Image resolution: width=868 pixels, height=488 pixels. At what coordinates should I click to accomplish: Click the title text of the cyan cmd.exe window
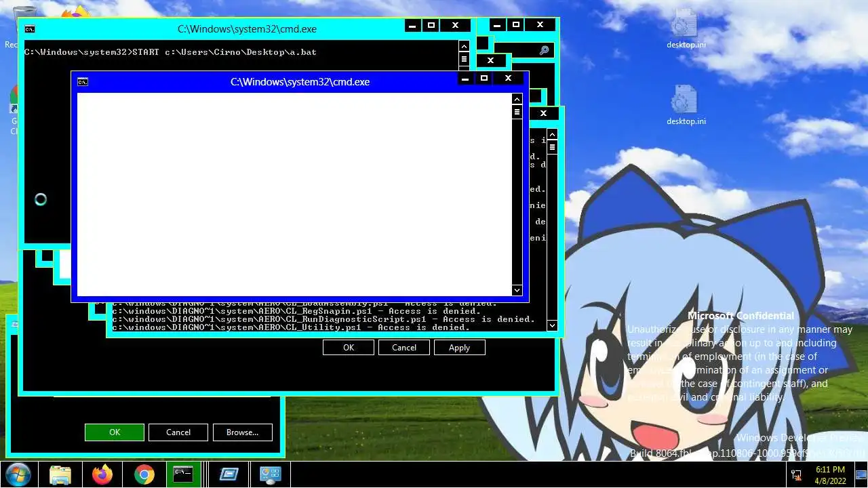click(247, 29)
